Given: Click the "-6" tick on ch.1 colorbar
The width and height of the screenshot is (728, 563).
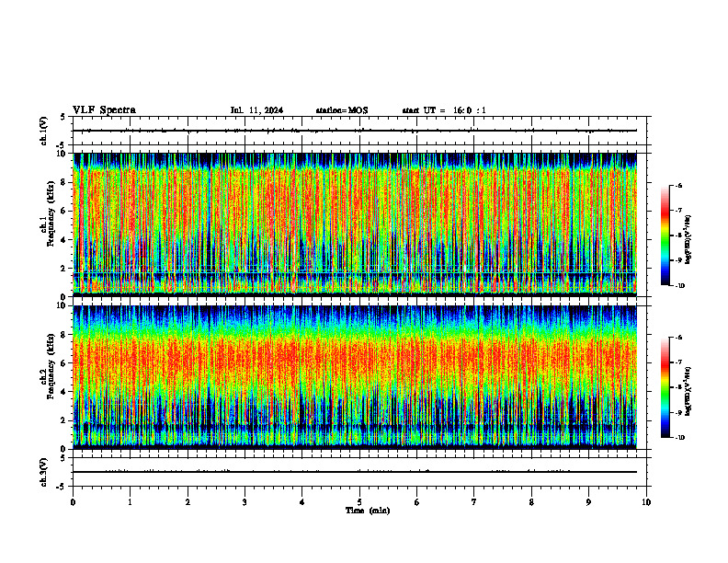Looking at the screenshot, I should pos(678,186).
